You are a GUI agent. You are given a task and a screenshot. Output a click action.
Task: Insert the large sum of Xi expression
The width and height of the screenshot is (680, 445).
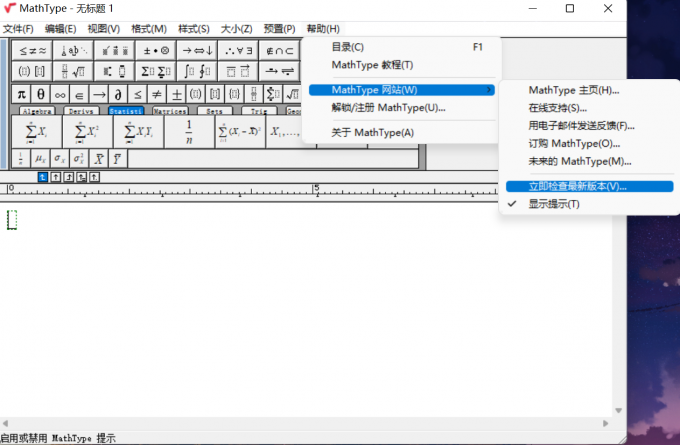[36, 132]
